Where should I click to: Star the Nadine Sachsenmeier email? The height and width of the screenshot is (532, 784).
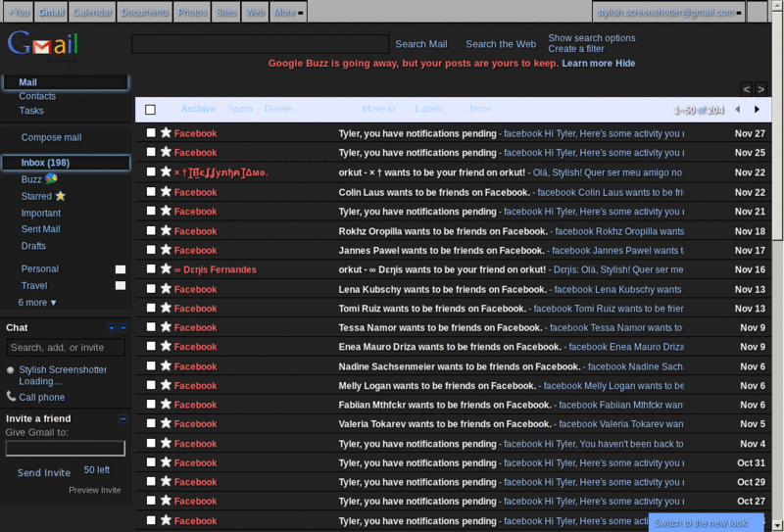click(x=166, y=365)
